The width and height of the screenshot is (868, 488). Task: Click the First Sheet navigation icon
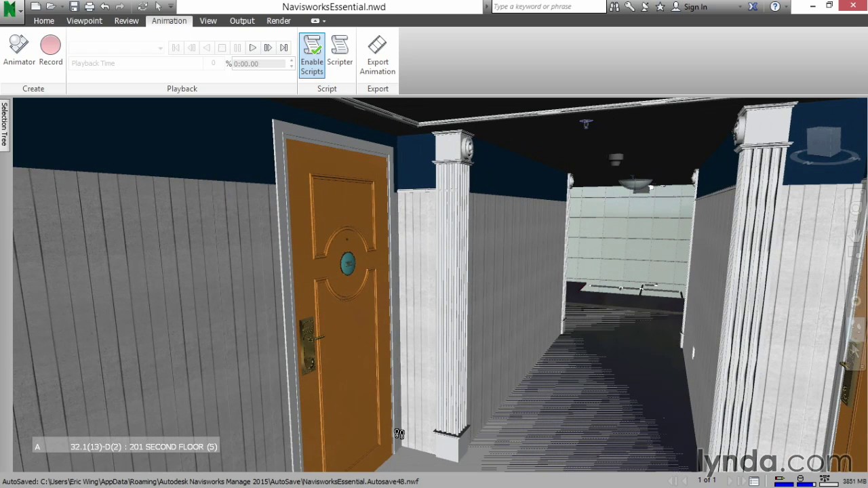coord(673,481)
